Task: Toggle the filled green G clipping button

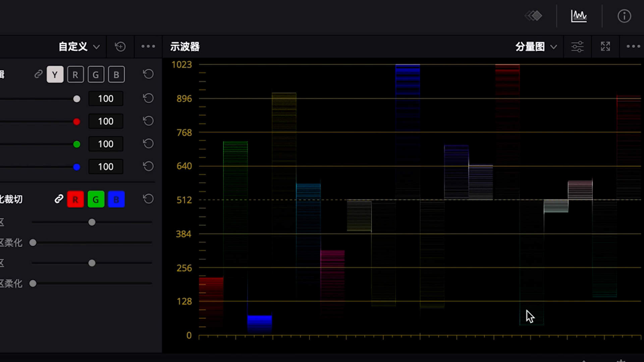Action: (x=96, y=199)
